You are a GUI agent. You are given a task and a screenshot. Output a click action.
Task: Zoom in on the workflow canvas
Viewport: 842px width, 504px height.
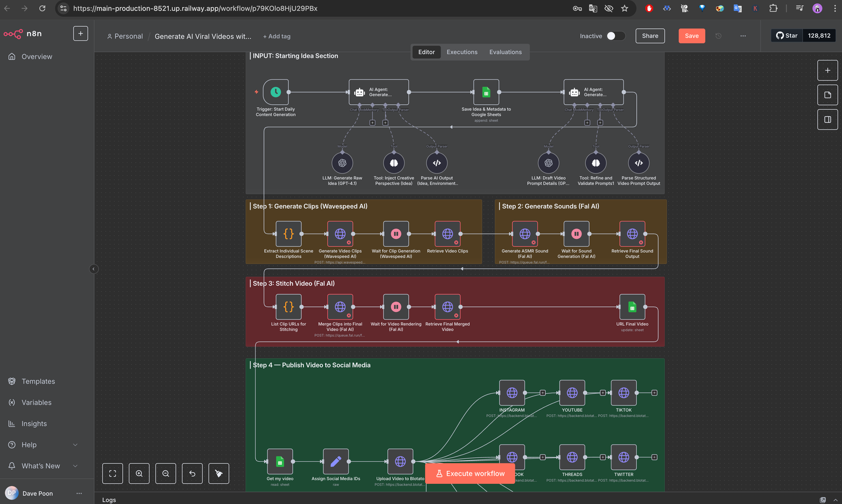pos(139,473)
